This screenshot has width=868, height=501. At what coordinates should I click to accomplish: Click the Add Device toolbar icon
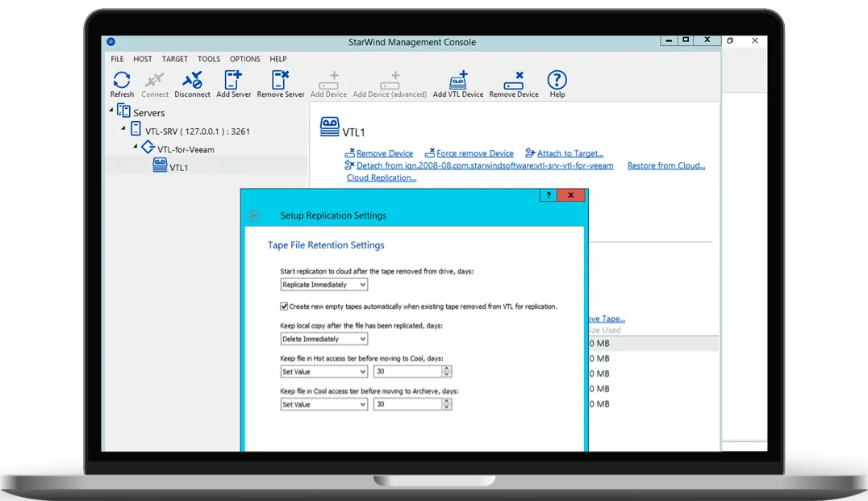(329, 80)
